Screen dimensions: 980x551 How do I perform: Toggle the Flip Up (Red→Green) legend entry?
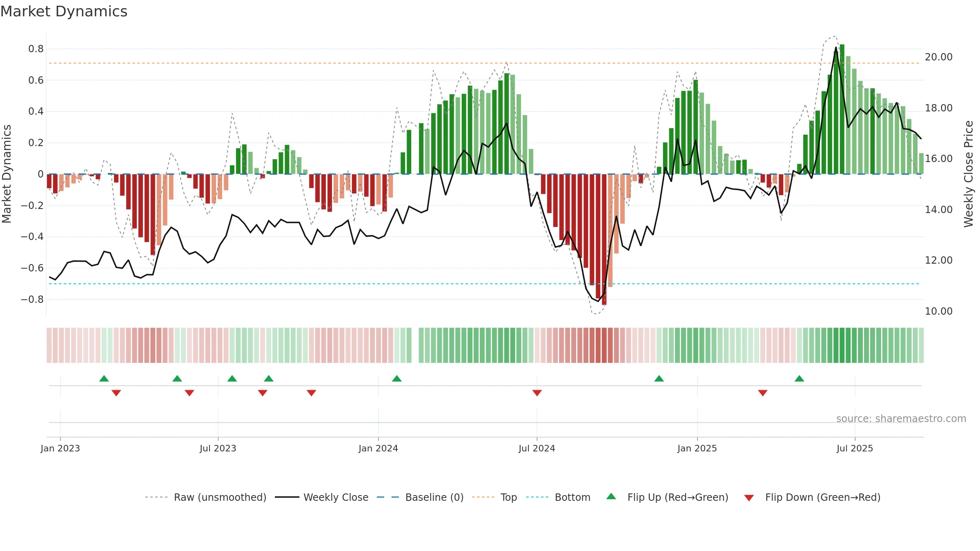[x=667, y=497]
